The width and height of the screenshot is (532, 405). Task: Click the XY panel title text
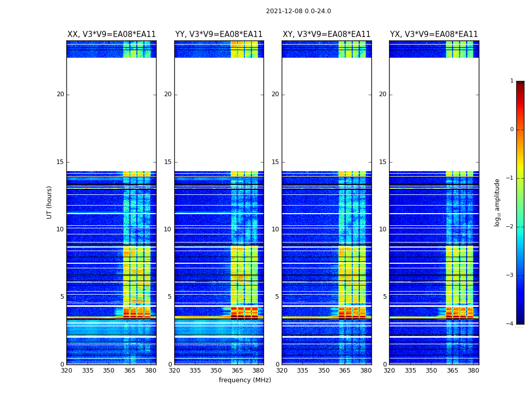coord(326,34)
